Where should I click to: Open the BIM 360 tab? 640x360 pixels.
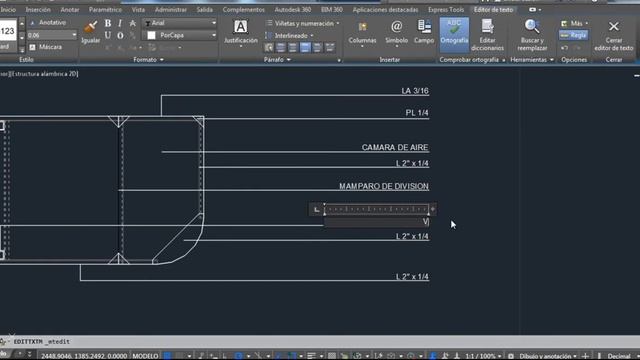click(x=332, y=9)
